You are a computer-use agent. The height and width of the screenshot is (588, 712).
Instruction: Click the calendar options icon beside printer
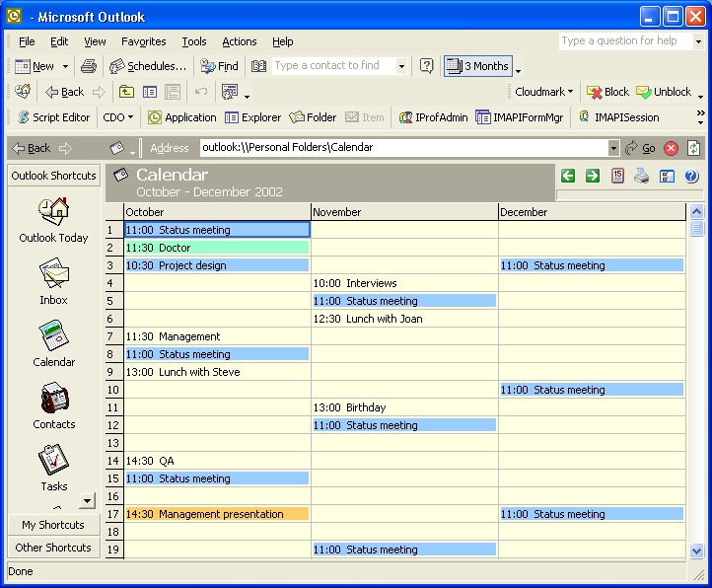667,177
